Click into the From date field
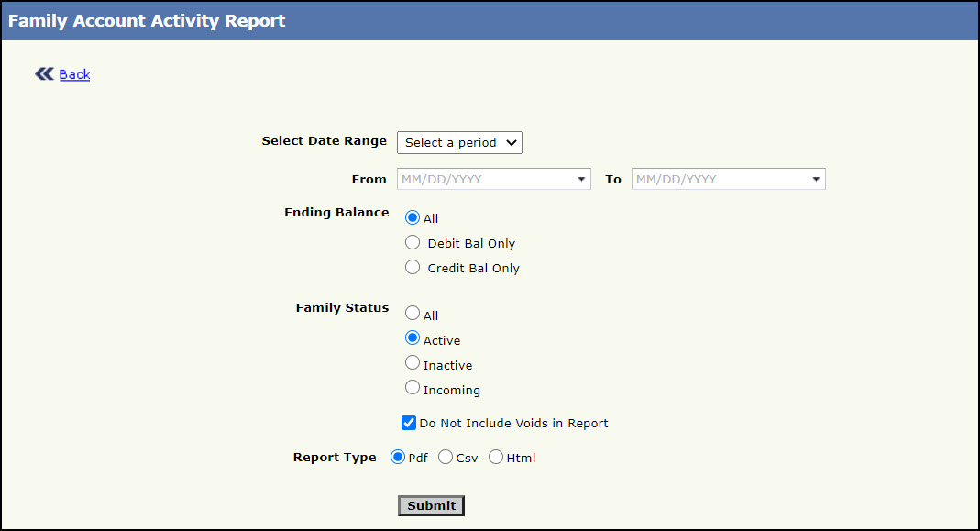The width and height of the screenshot is (980, 531). [484, 179]
